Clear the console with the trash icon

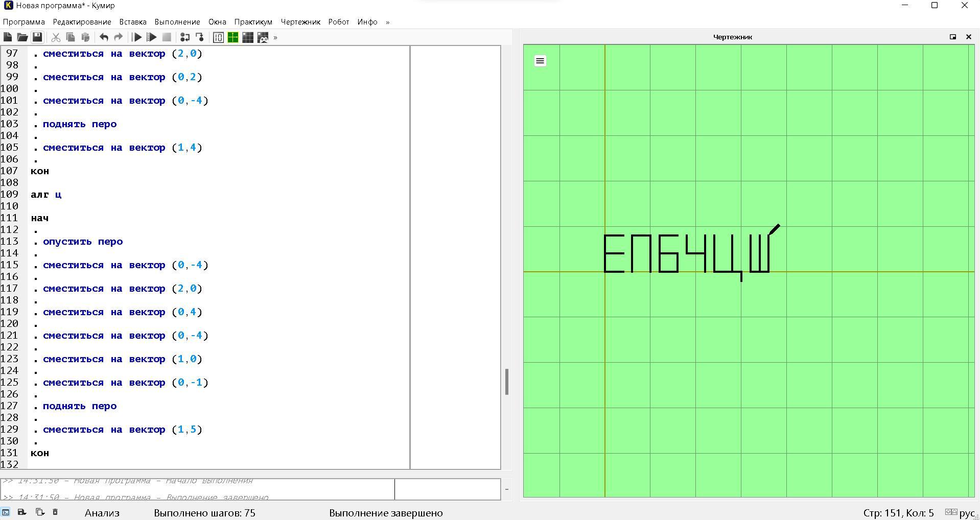click(x=55, y=512)
